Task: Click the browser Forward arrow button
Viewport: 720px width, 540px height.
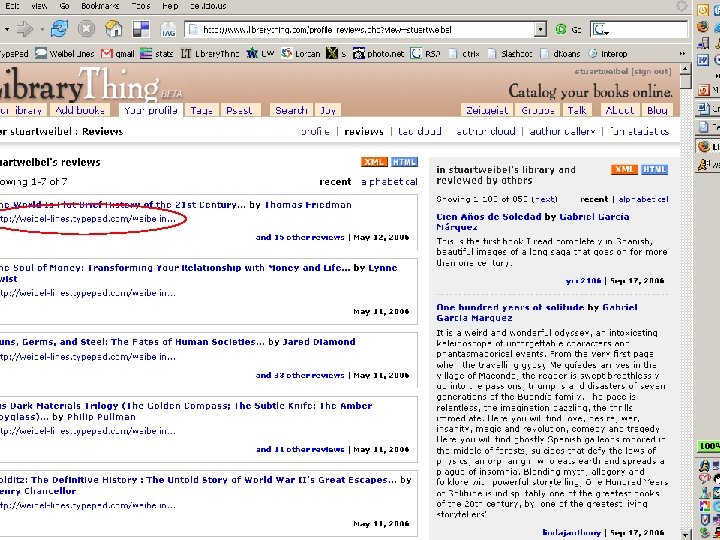Action: coord(24,30)
